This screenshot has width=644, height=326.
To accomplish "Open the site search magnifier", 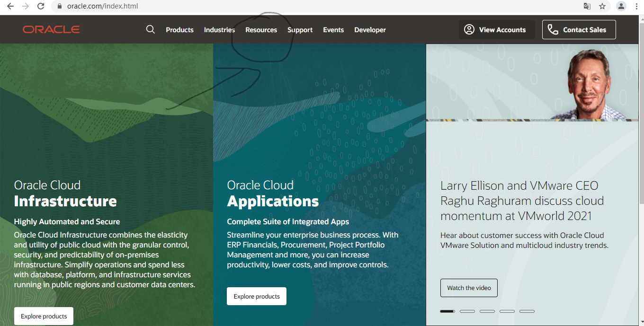I will (x=151, y=29).
